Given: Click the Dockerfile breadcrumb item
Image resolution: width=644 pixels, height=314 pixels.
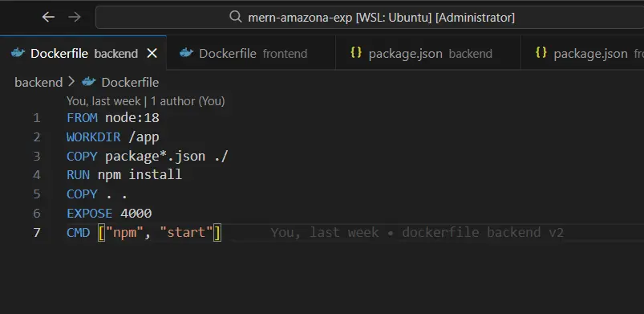Looking at the screenshot, I should tap(130, 82).
